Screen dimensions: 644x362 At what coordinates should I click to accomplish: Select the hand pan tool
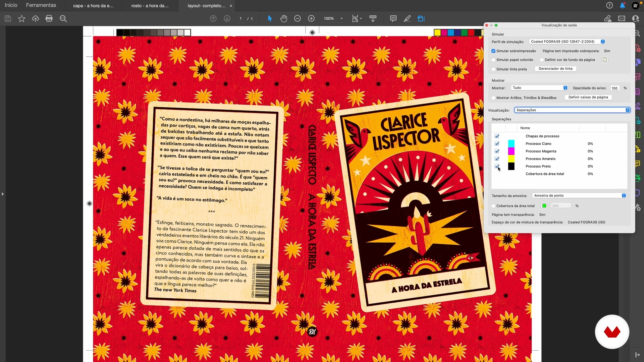click(x=283, y=19)
